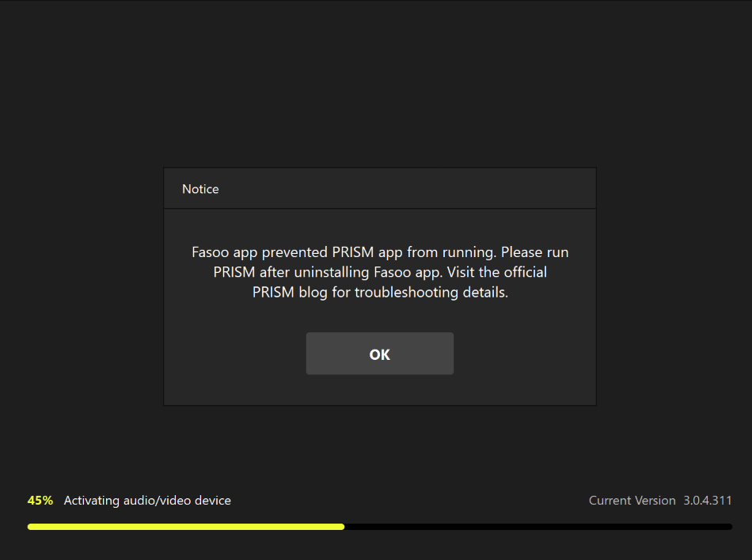Click the far left start of the progress bar
This screenshot has height=560, width=752.
(31, 526)
